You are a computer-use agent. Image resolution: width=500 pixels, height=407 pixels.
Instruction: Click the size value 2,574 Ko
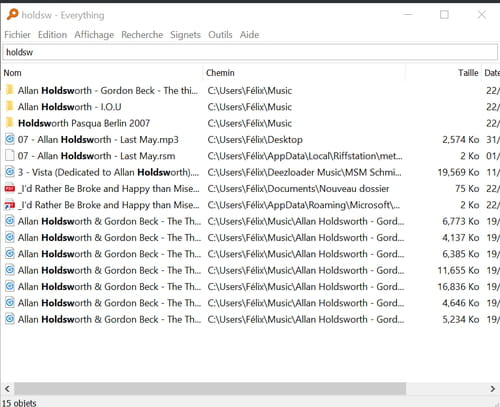point(461,140)
